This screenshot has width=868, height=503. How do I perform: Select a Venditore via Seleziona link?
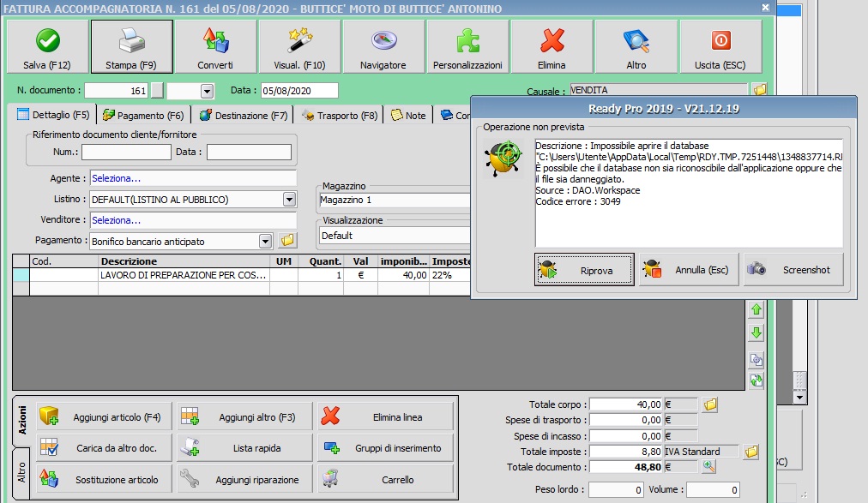point(117,220)
